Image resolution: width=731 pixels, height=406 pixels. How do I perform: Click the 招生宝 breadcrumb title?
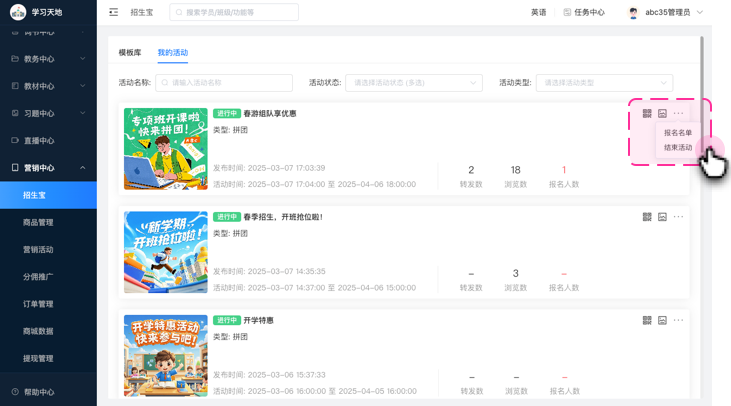142,13
